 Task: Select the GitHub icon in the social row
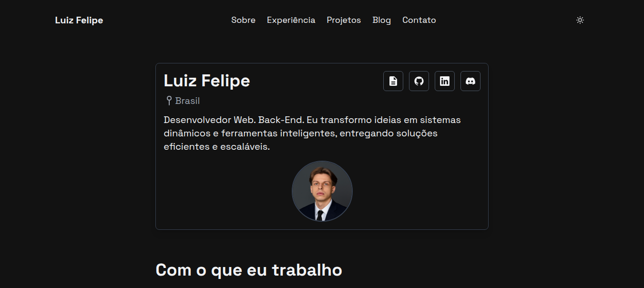pos(419,81)
